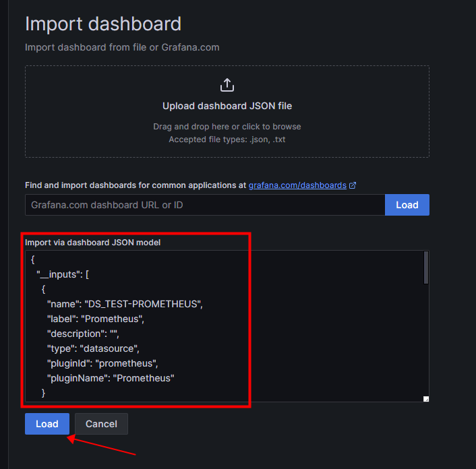Click the "__inputs": [ line
Image resolution: width=476 pixels, height=469 pixels.
63,274
